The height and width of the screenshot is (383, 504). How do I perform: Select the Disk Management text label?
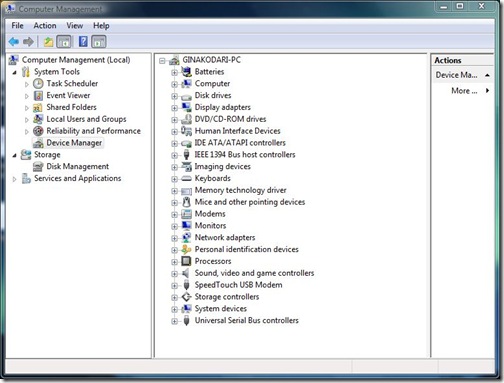pos(77,166)
